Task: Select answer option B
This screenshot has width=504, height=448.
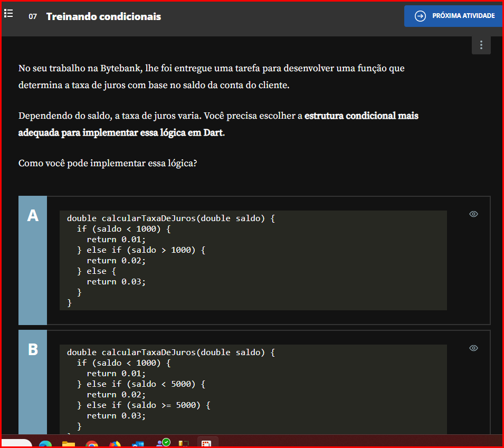Action: coord(33,382)
